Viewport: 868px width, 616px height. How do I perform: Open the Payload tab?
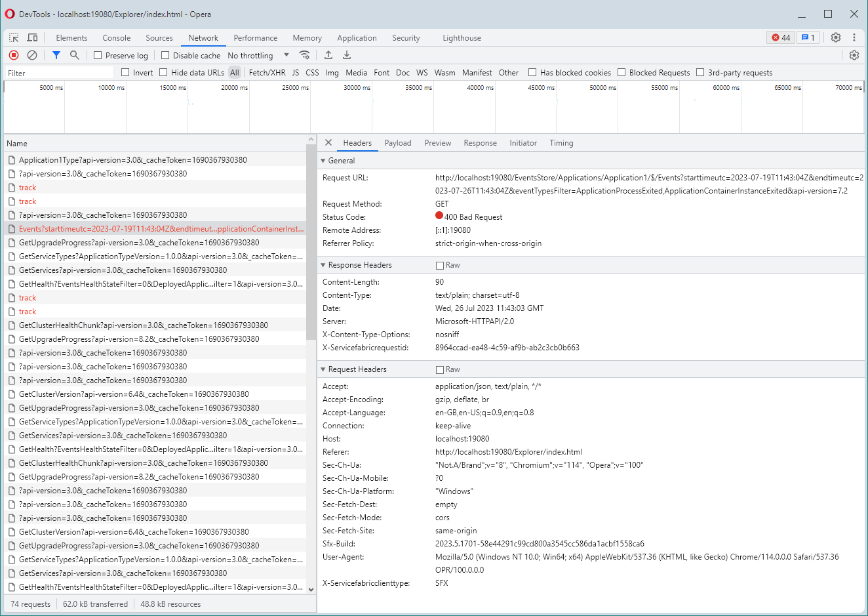[x=397, y=142]
